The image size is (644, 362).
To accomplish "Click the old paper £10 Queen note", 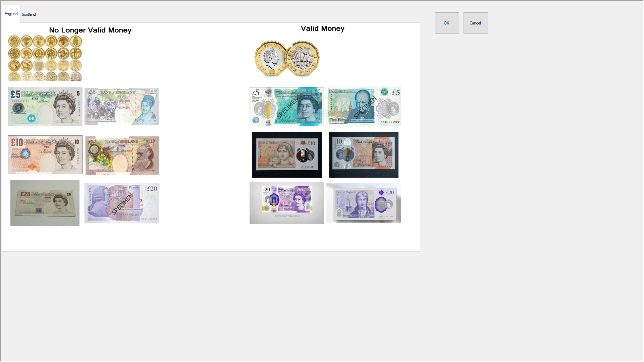I will point(45,155).
